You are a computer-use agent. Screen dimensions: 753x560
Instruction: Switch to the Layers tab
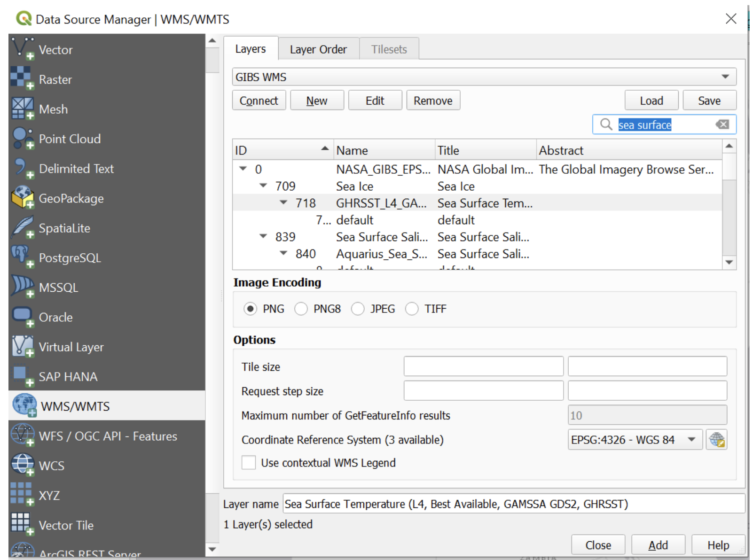pos(251,49)
